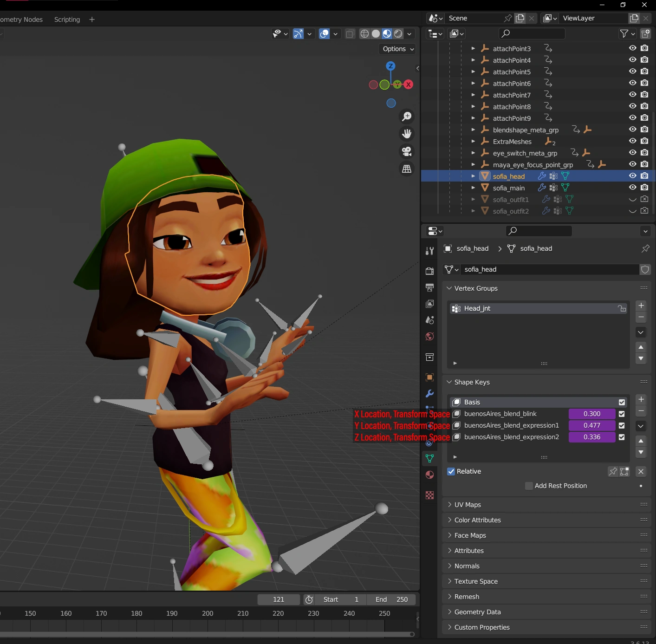Expand the UV Maps panel

point(468,505)
